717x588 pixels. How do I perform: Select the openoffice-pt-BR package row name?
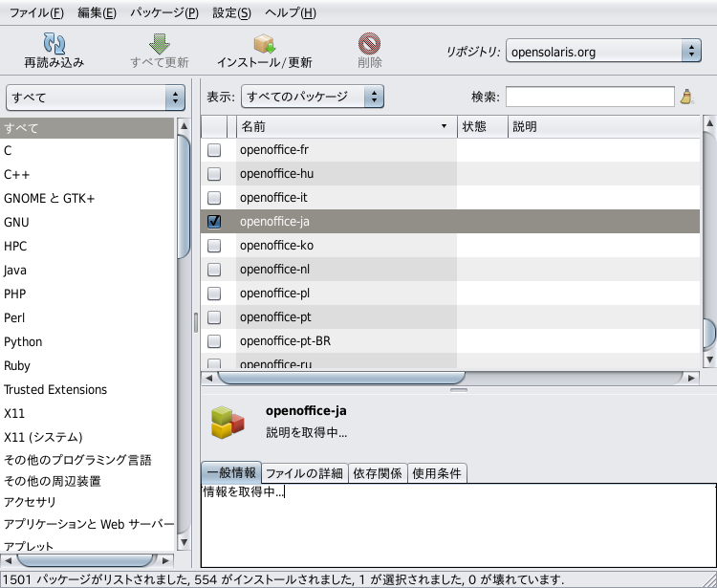(x=285, y=341)
